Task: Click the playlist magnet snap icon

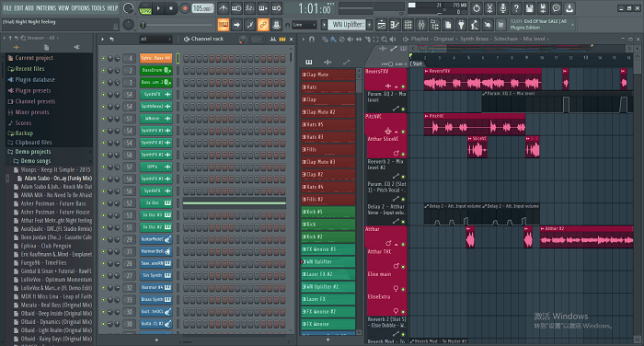Action: tap(312, 39)
